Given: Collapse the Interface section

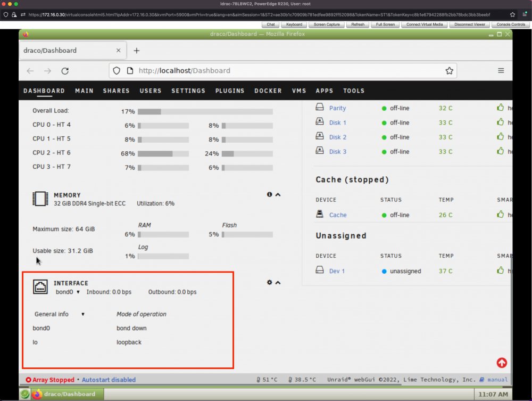Looking at the screenshot, I should click(278, 282).
